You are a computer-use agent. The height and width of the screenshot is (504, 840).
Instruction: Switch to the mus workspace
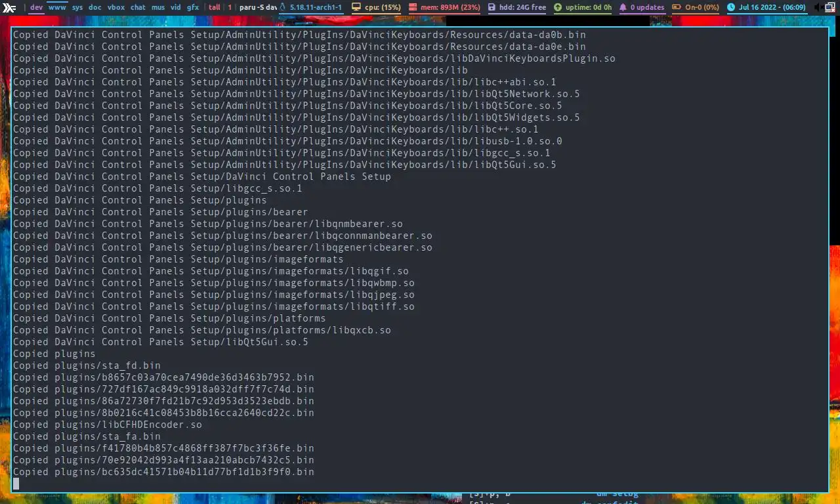[158, 8]
